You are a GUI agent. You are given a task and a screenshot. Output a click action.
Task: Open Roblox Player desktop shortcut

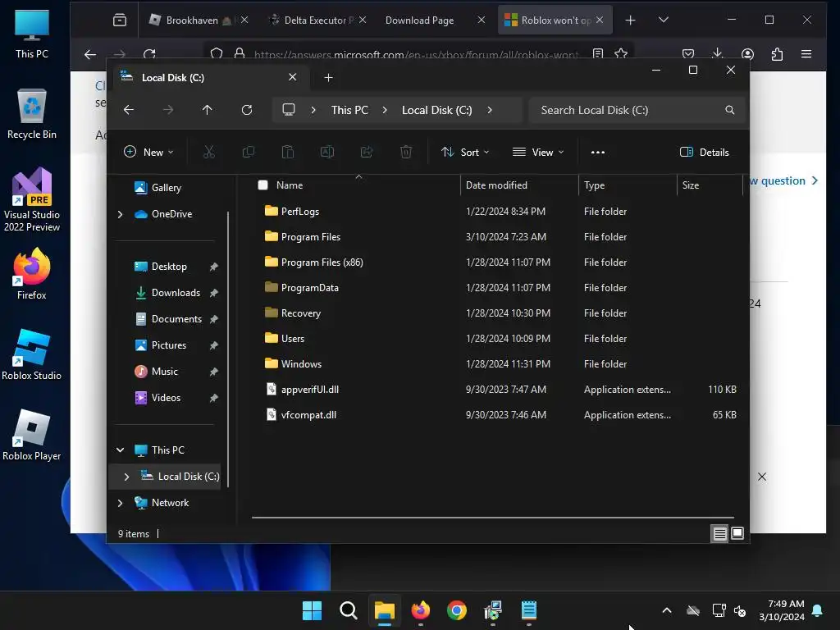(x=32, y=435)
